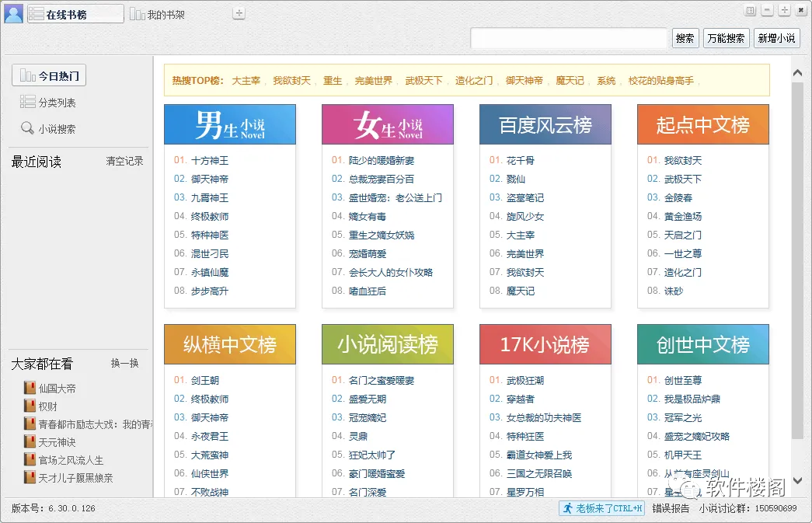Image resolution: width=812 pixels, height=523 pixels.
Task: Open the 小说阅读榜 banner
Action: (x=388, y=344)
